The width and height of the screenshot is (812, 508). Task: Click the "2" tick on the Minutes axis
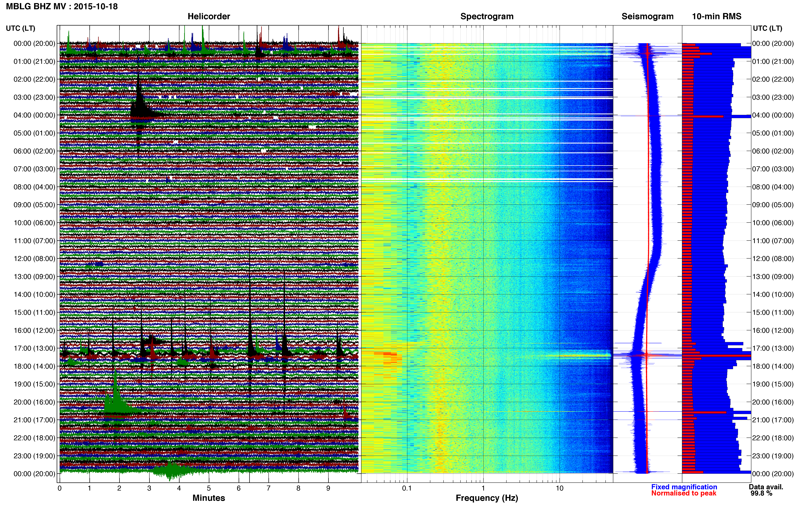pos(119,488)
